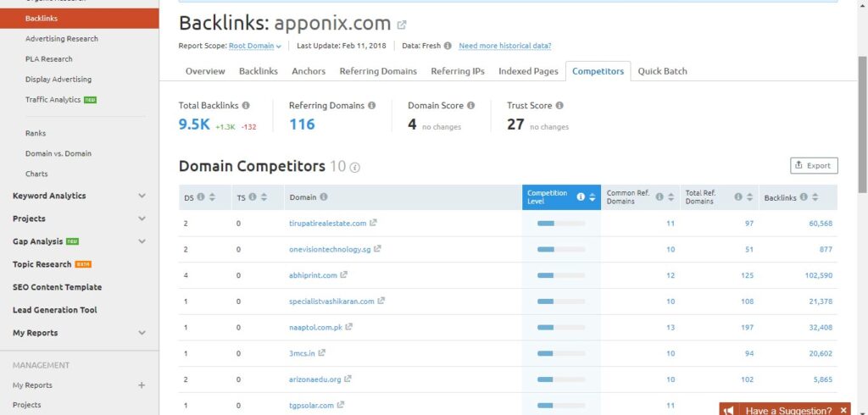The height and width of the screenshot is (415, 868).
Task: Open apponix.com external link icon
Action: point(402,25)
